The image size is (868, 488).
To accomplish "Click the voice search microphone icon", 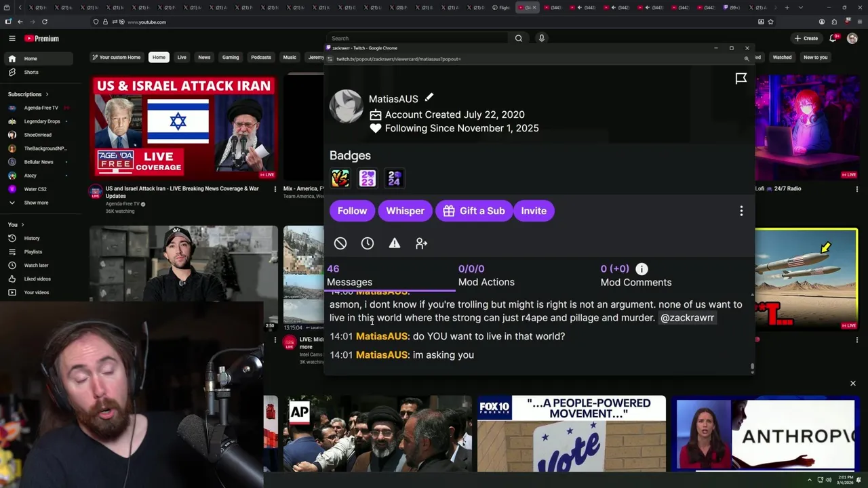I will (x=542, y=39).
